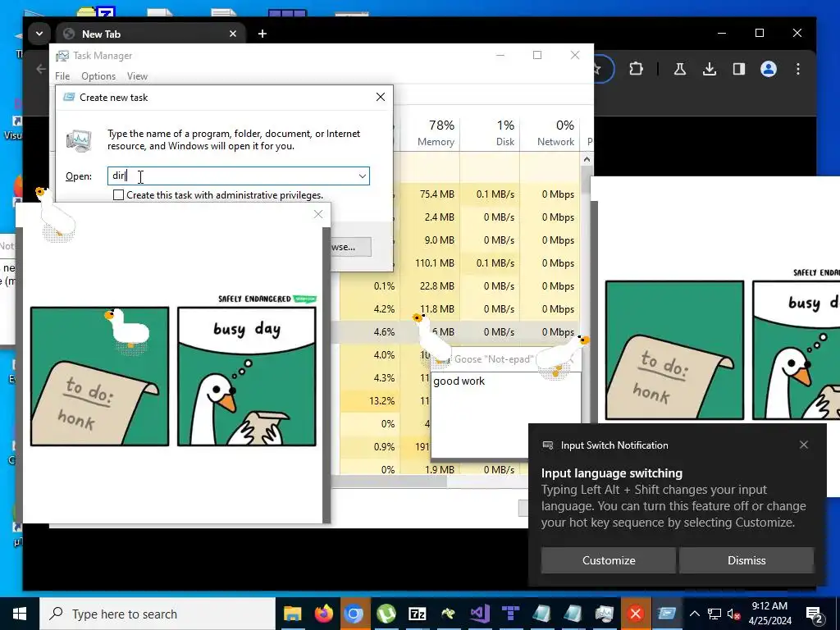Click Task Manager scroll up arrow

[587, 160]
